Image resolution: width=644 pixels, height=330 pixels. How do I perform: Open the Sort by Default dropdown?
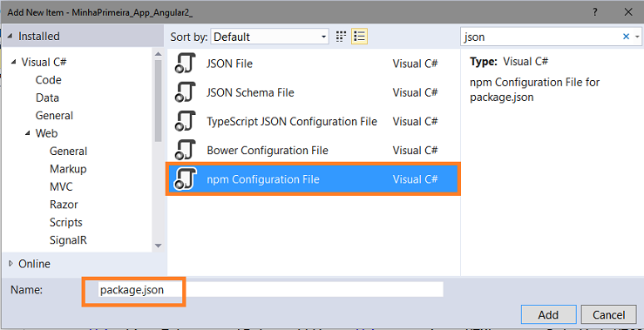(x=270, y=37)
